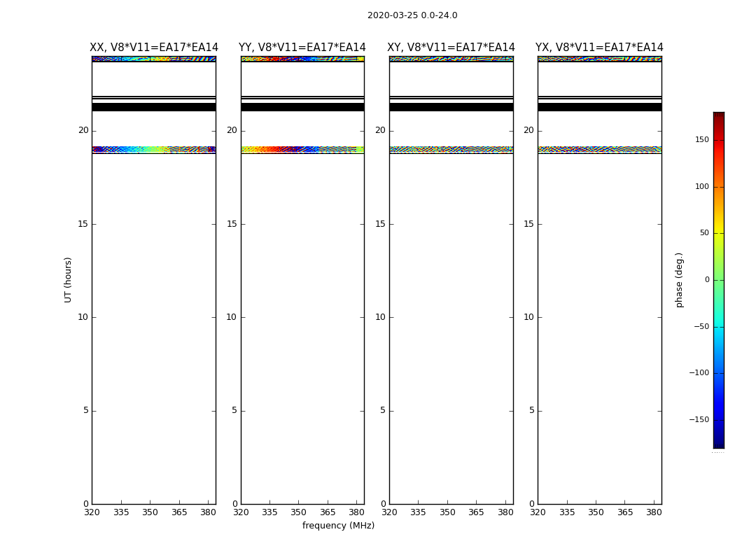
Task: Click the YX panel phase band near 19 UT
Action: click(599, 150)
